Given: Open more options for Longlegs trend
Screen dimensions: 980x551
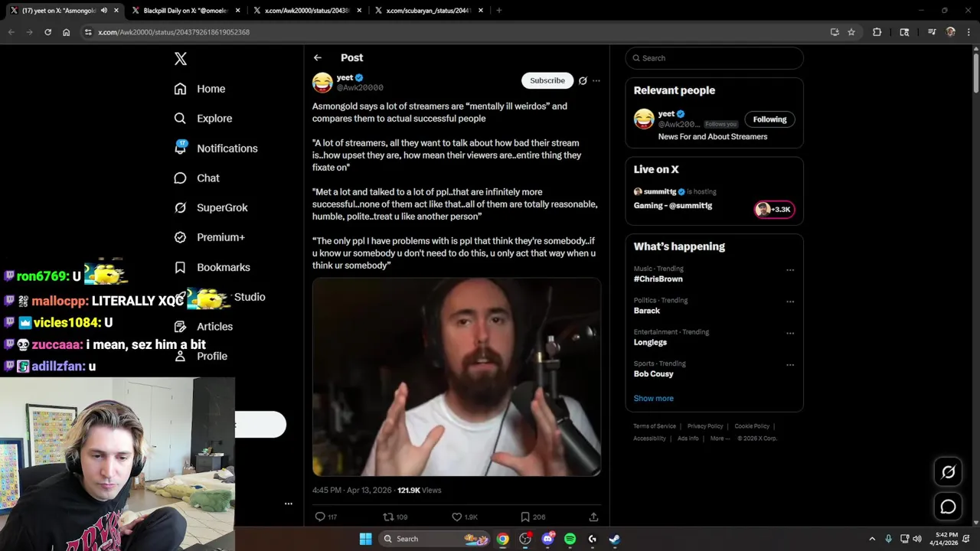Looking at the screenshot, I should [790, 334].
